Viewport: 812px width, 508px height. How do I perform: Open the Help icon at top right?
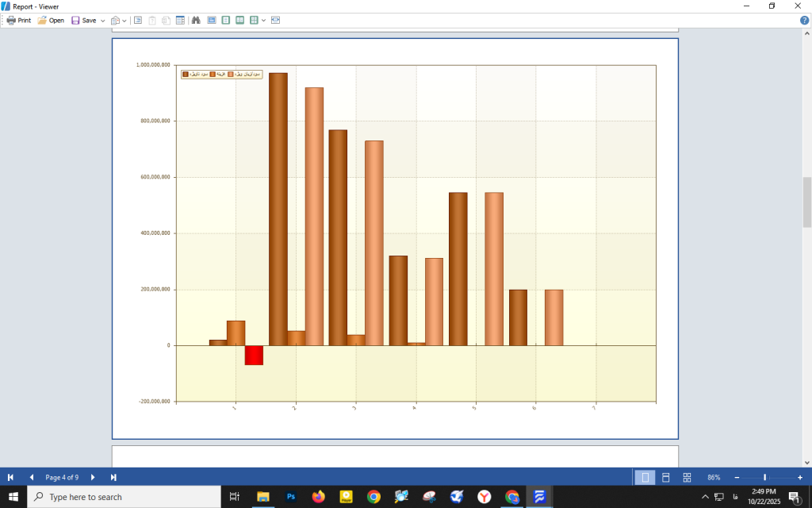[804, 20]
